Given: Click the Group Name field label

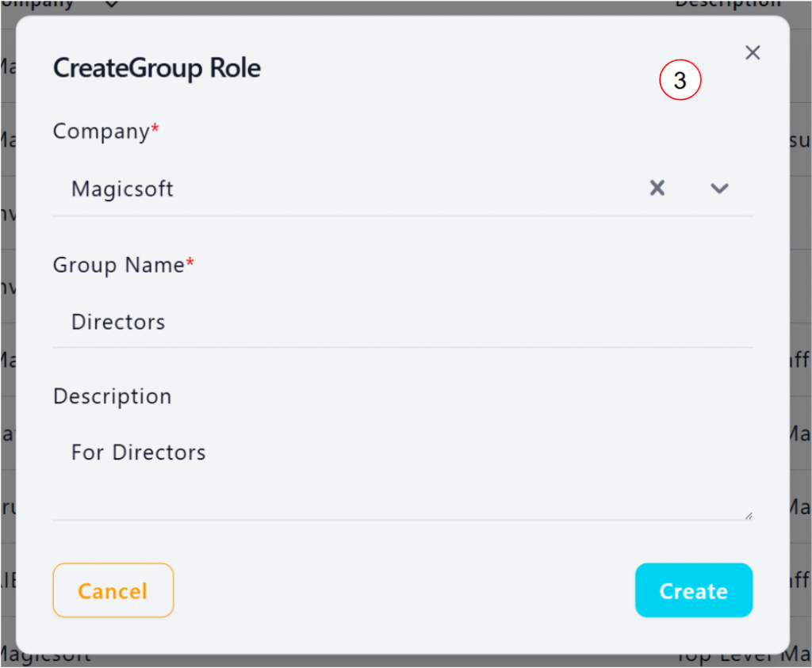Looking at the screenshot, I should pyautogui.click(x=118, y=265).
